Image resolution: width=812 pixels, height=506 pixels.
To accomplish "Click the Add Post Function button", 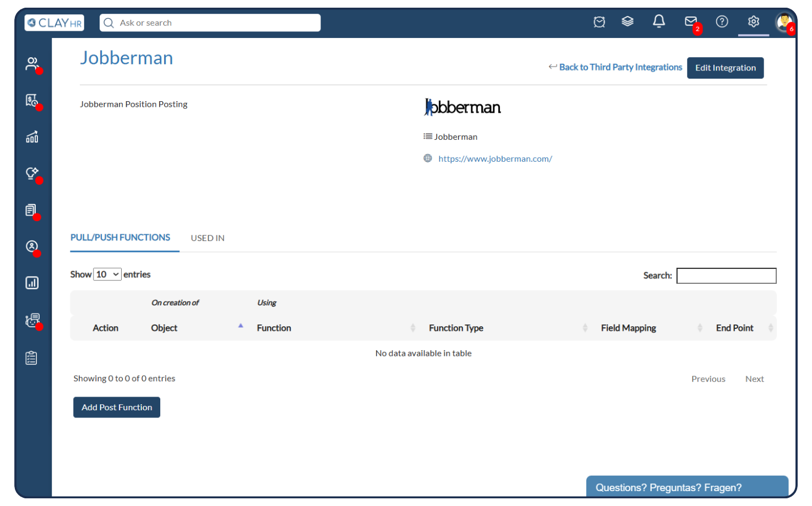I will 117,408.
